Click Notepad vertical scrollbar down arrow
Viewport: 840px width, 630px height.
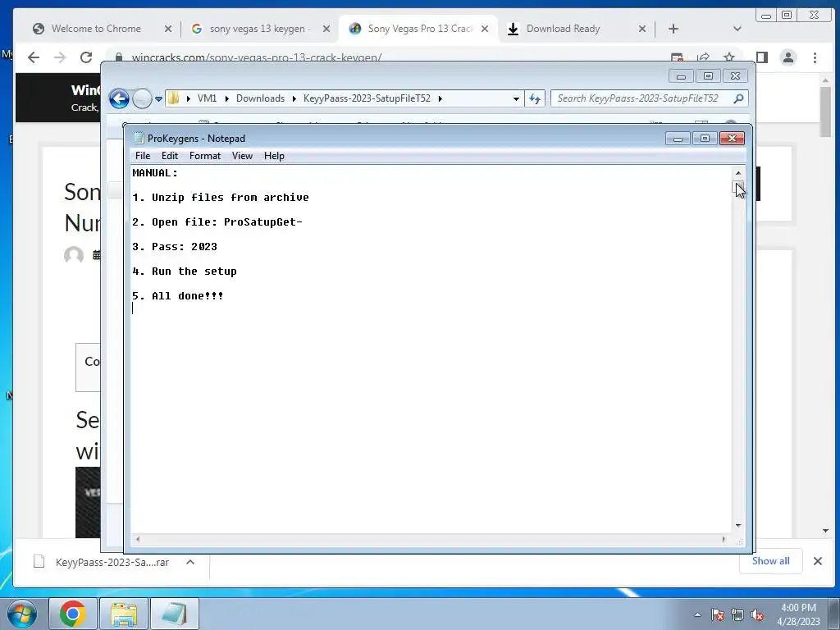pyautogui.click(x=738, y=526)
